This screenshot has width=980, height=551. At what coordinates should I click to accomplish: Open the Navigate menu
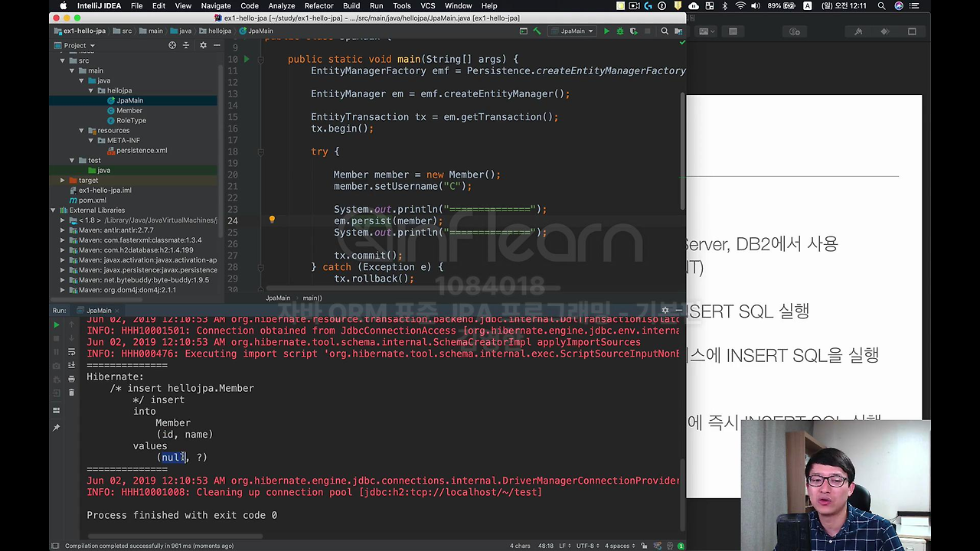point(216,5)
